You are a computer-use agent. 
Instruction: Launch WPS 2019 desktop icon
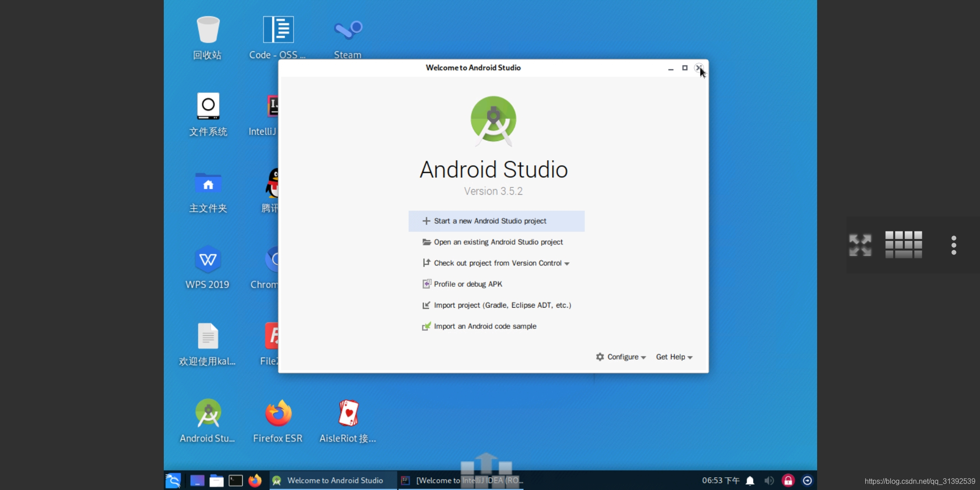coord(208,259)
